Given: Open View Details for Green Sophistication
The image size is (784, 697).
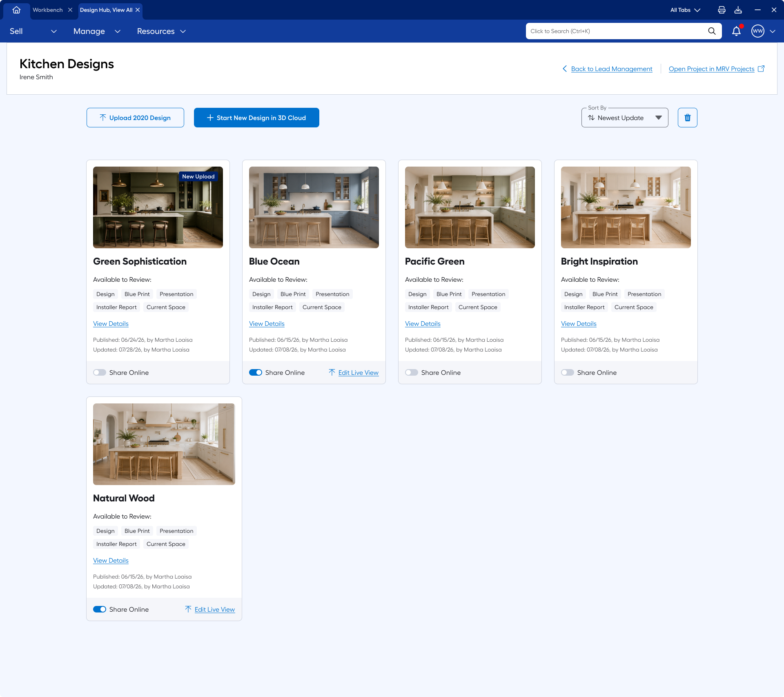Looking at the screenshot, I should tap(111, 323).
